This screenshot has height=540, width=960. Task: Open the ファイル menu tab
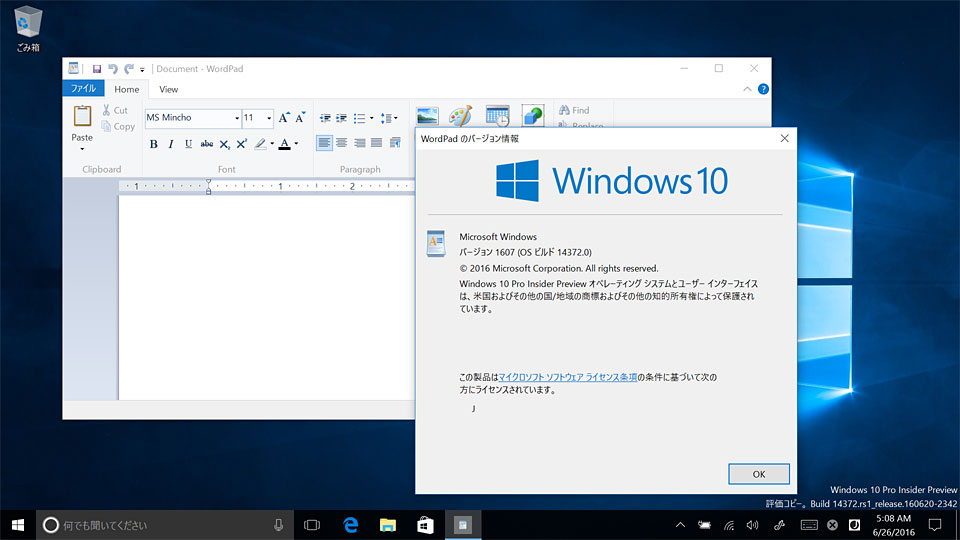83,89
